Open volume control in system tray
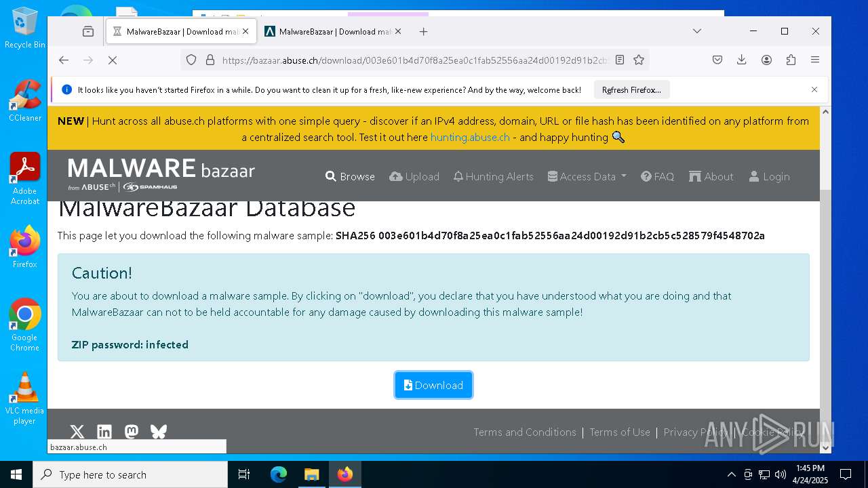 (x=781, y=474)
